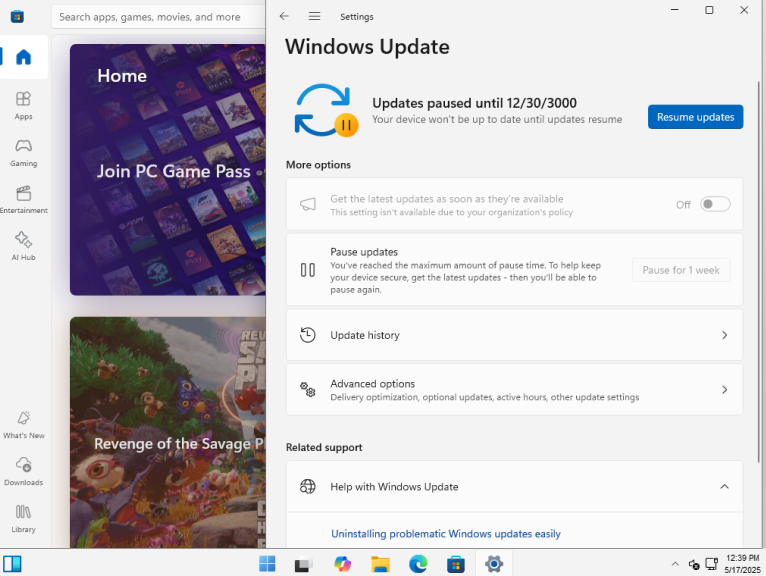
Task: Click the Advanced options row label
Action: (372, 384)
